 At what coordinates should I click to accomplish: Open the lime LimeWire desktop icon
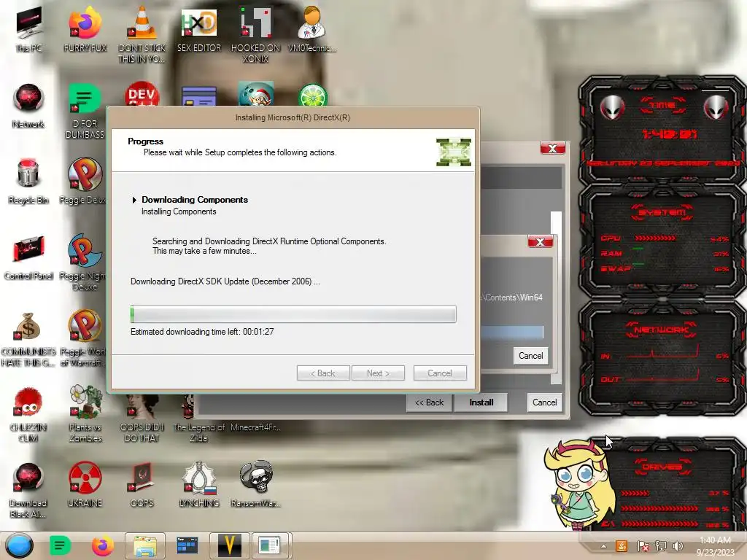[x=312, y=96]
